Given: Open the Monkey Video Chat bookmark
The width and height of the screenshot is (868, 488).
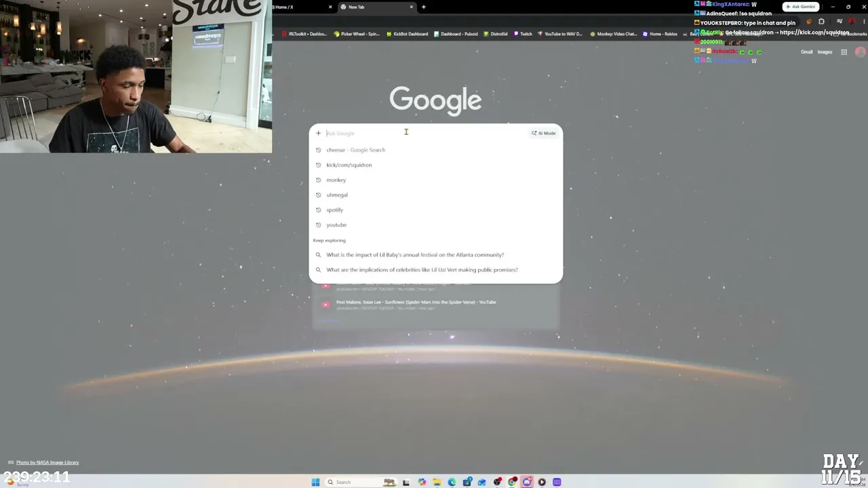Looking at the screenshot, I should [614, 34].
